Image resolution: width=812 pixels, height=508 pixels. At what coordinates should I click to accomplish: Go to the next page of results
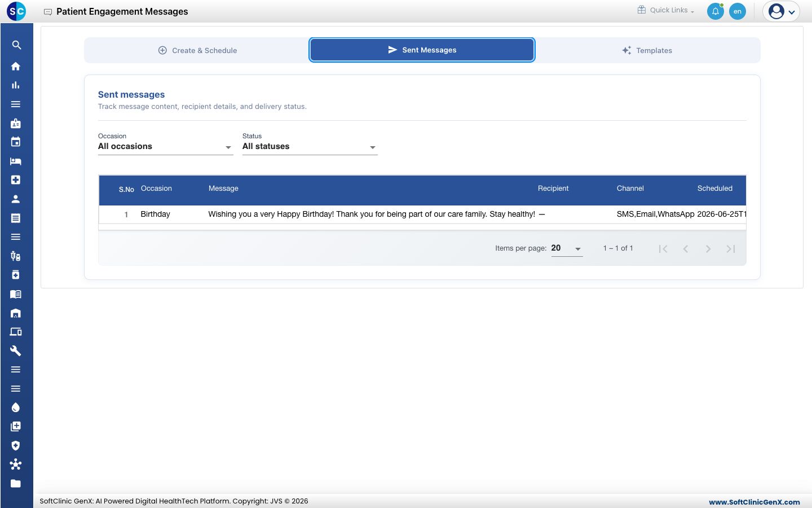tap(708, 249)
